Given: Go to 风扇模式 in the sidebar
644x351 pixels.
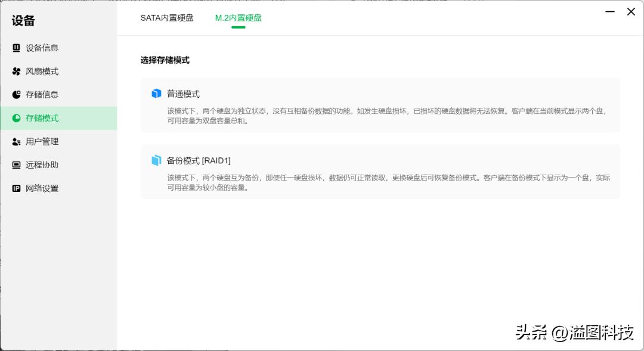Looking at the screenshot, I should pos(42,72).
